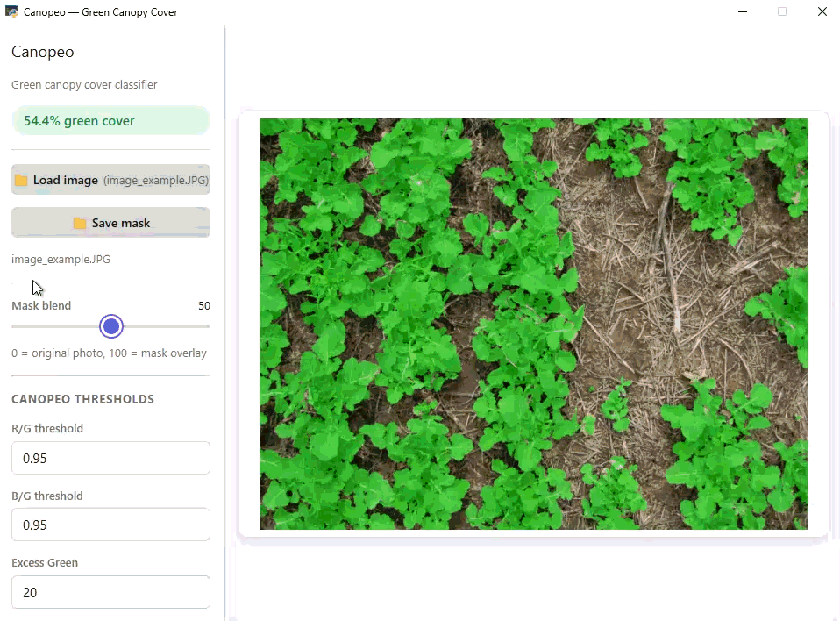
Task: Close the Canopeo window
Action: (822, 11)
